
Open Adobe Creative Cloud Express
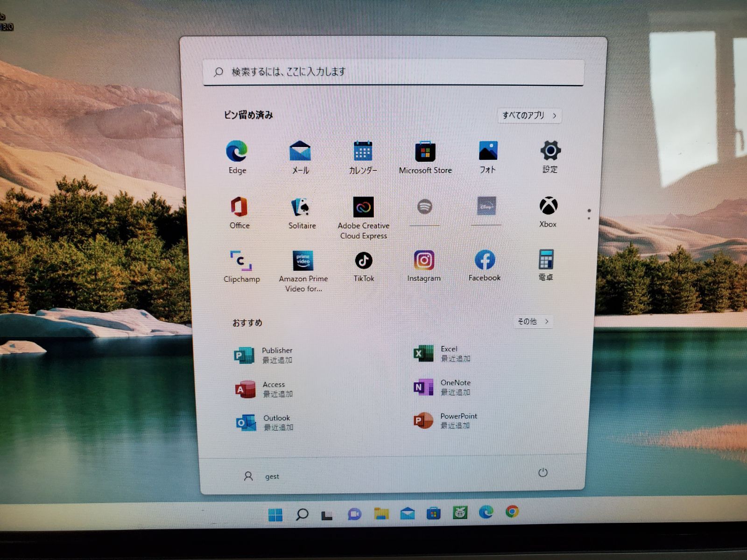pos(363,218)
